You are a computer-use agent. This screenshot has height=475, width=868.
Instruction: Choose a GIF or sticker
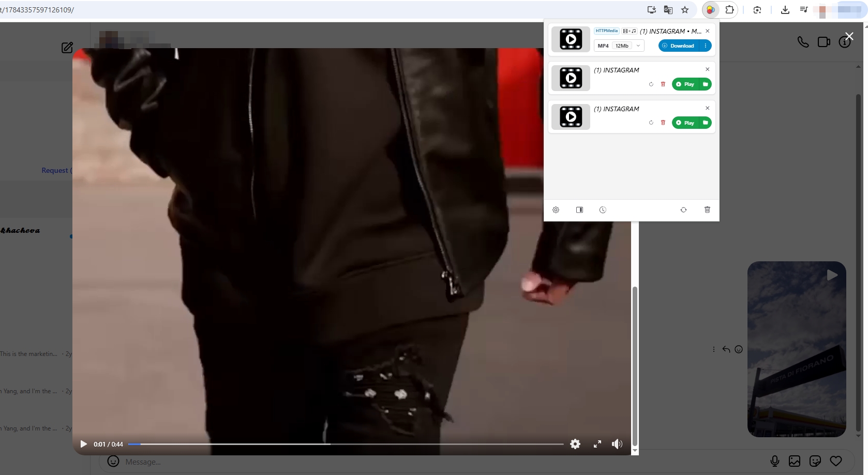pyautogui.click(x=815, y=461)
